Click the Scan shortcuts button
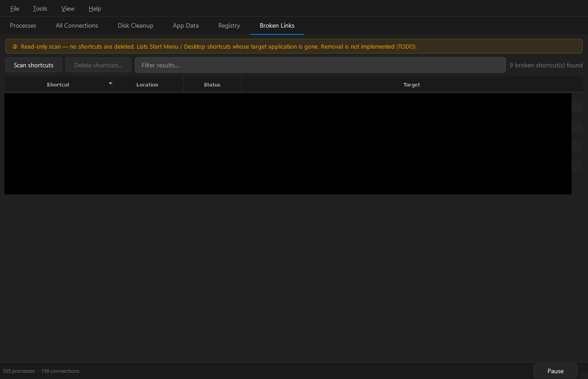The height and width of the screenshot is (379, 588). pyautogui.click(x=33, y=65)
